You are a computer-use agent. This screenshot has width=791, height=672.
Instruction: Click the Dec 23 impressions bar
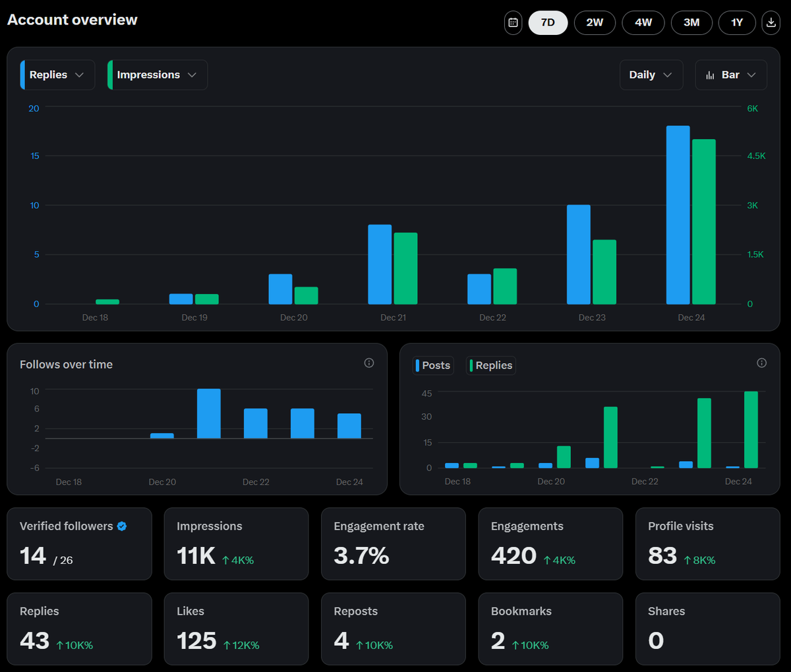tap(604, 270)
